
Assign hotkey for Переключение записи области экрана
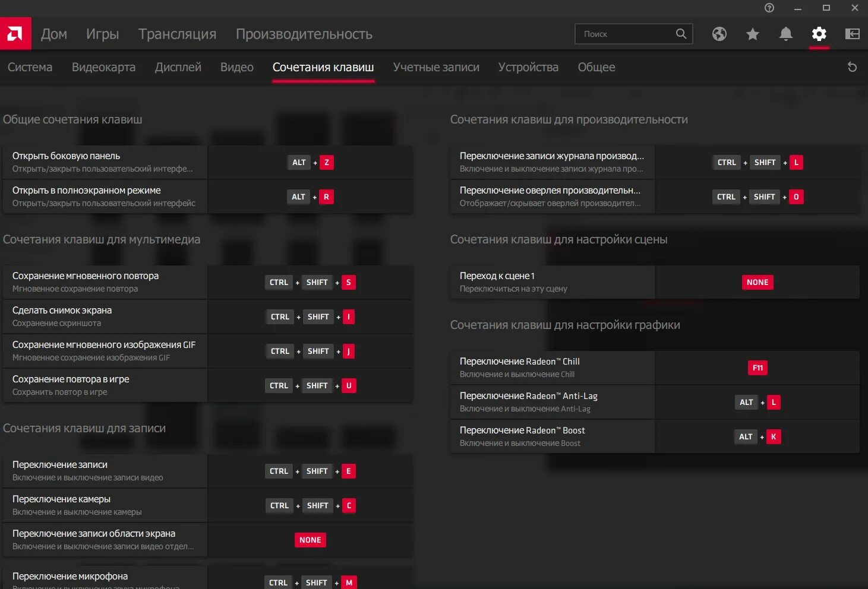[310, 540]
